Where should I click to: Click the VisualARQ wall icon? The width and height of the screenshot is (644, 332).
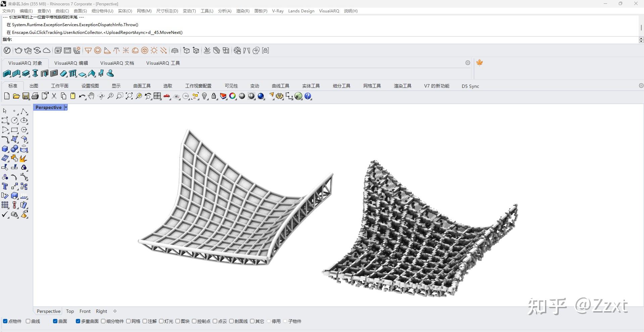[7, 73]
